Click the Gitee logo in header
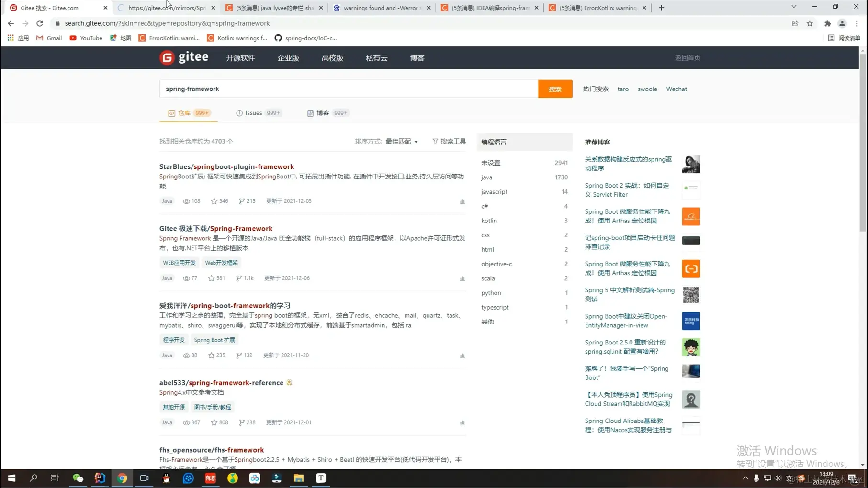868x488 pixels. pyautogui.click(x=184, y=57)
